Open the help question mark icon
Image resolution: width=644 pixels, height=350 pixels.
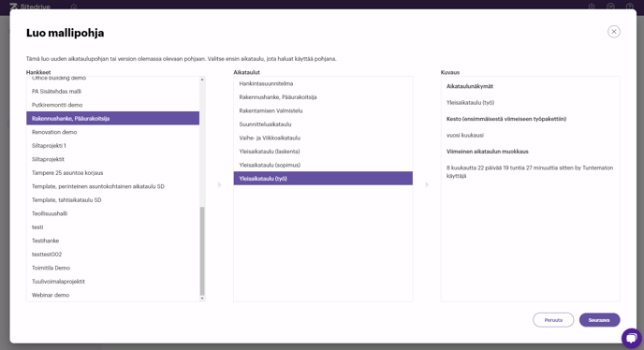(x=629, y=7)
